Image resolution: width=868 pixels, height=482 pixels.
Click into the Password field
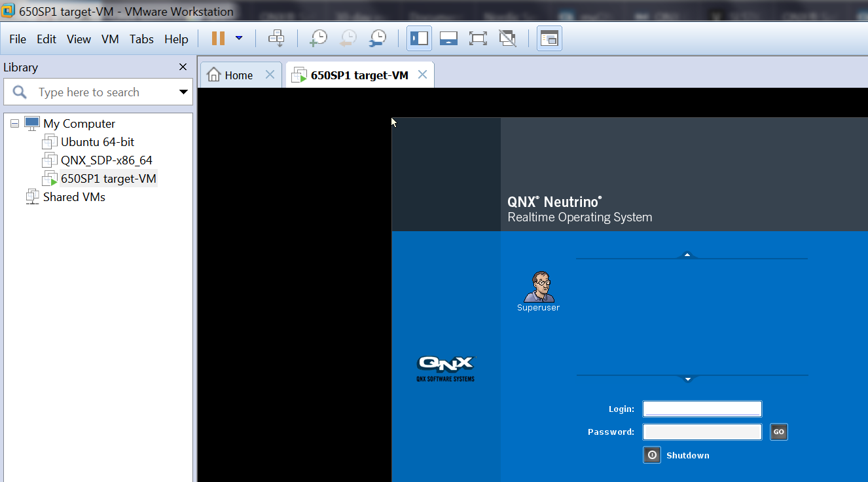[702, 432]
